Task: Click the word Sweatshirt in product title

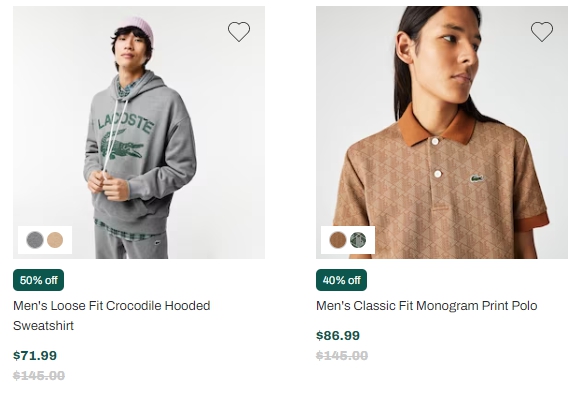Action: click(43, 325)
